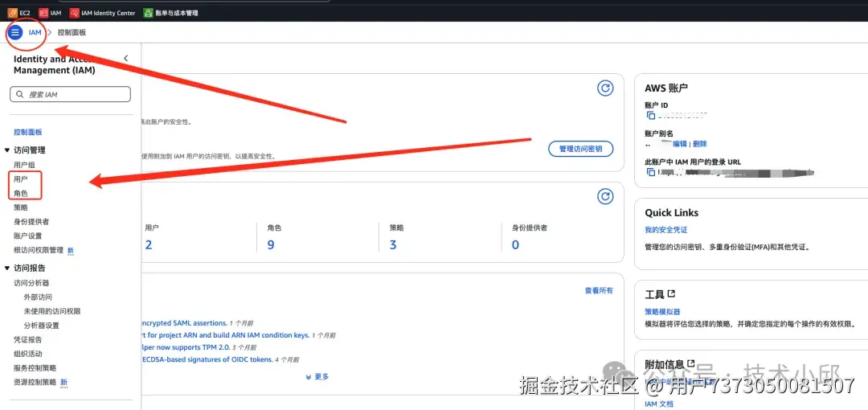The height and width of the screenshot is (410, 868).
Task: Open 组织活动 in sidebar
Action: [27, 354]
